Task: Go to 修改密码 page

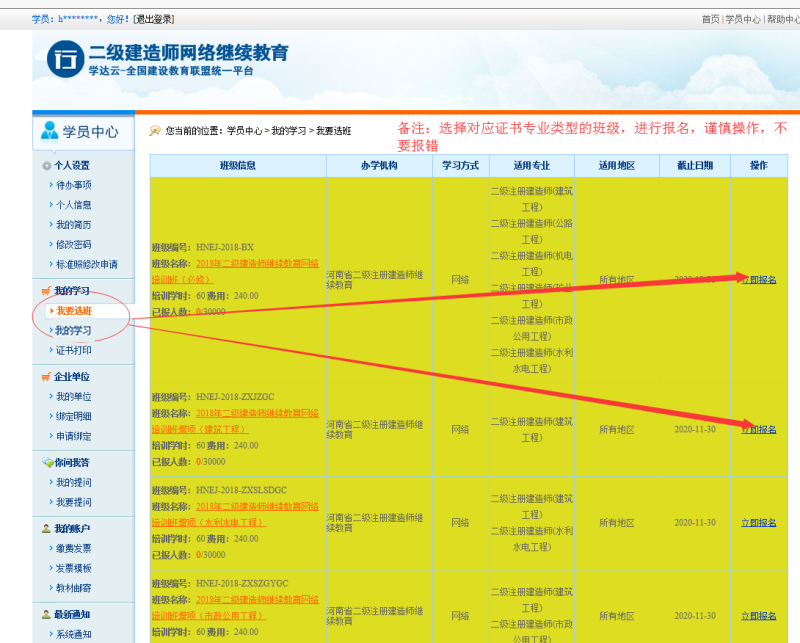Action: (x=73, y=245)
